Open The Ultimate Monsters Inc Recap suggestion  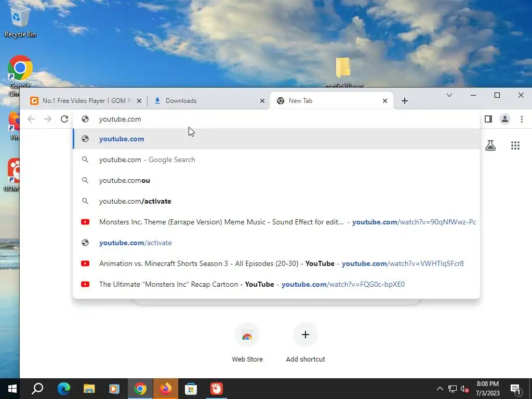pos(276,284)
